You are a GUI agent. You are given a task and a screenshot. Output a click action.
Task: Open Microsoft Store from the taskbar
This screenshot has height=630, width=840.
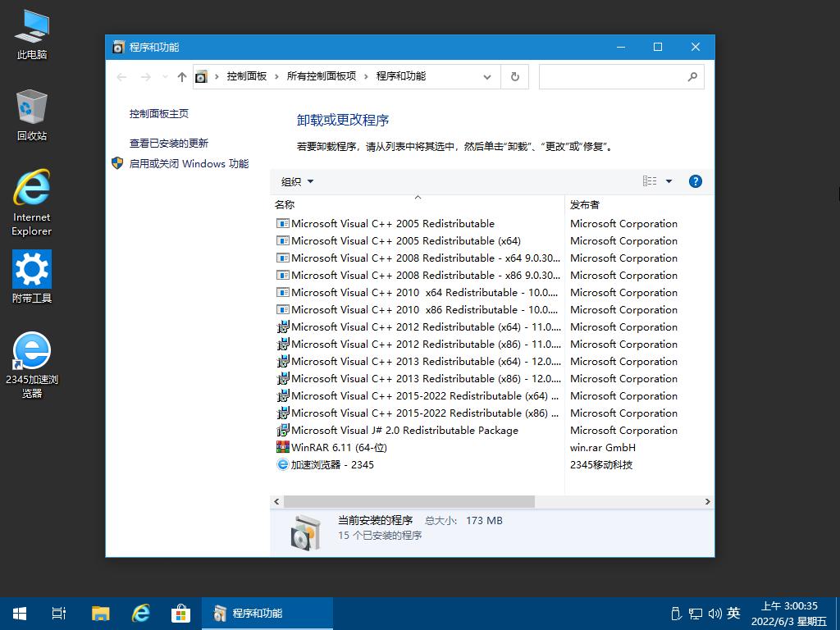[x=180, y=614]
